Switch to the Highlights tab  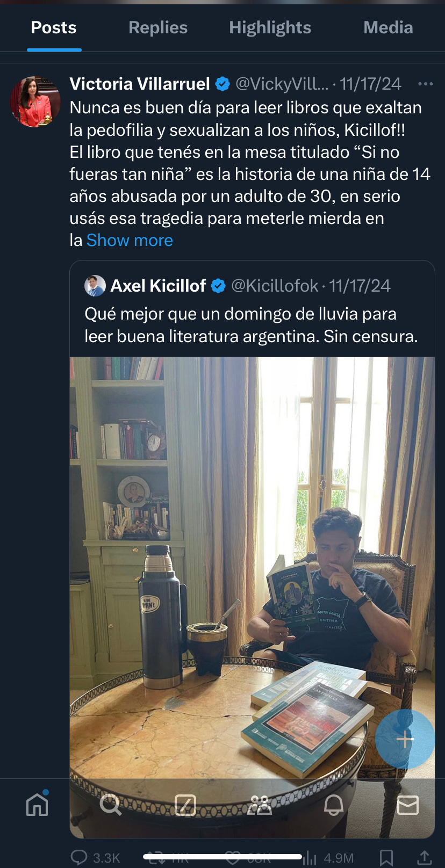click(x=270, y=28)
